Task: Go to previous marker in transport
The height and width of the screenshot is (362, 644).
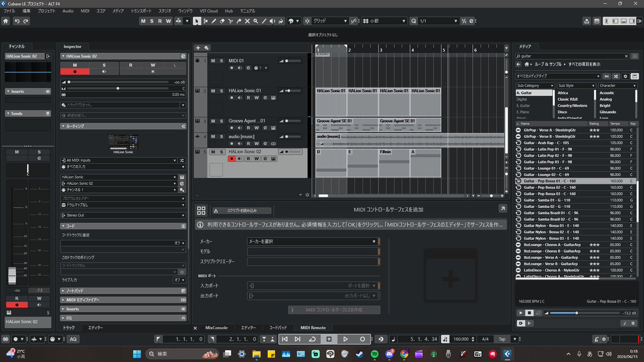Action: point(285,339)
